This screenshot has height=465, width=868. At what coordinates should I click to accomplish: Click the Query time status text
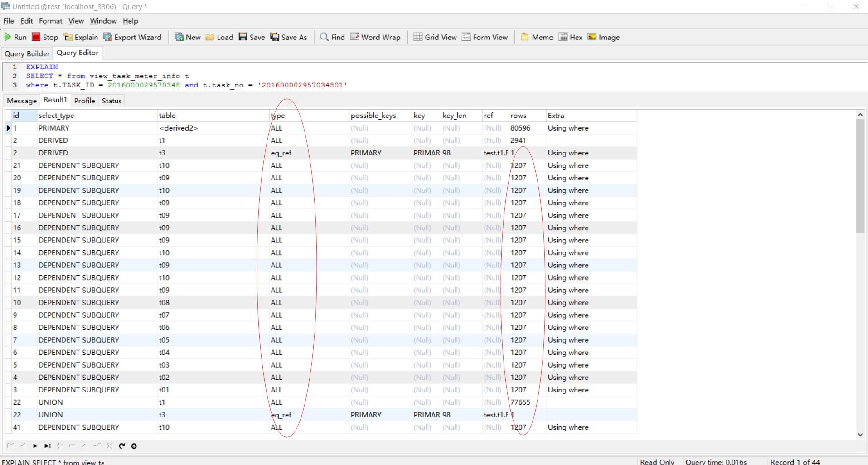pos(716,461)
